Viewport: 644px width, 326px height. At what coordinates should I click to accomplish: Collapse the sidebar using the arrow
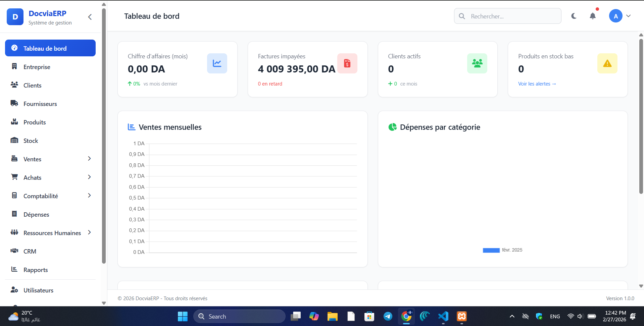(x=90, y=17)
